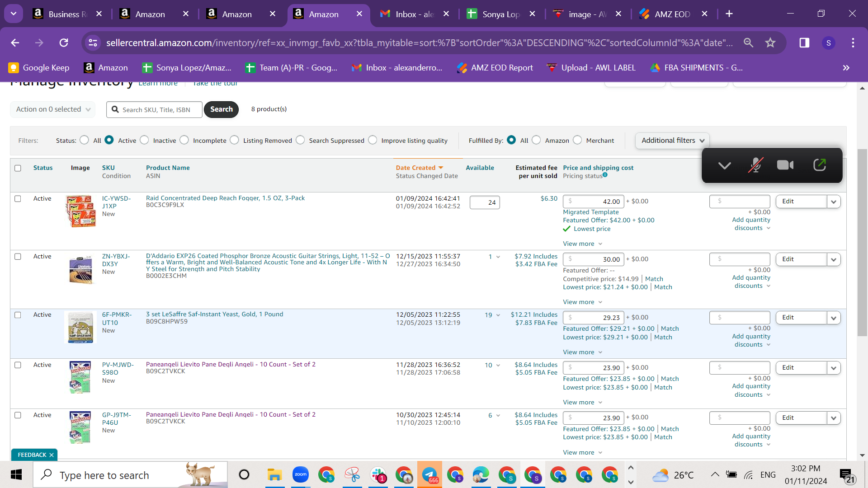Expand View more under LeSaffre Yeast pricing
868x488 pixels.
582,352
